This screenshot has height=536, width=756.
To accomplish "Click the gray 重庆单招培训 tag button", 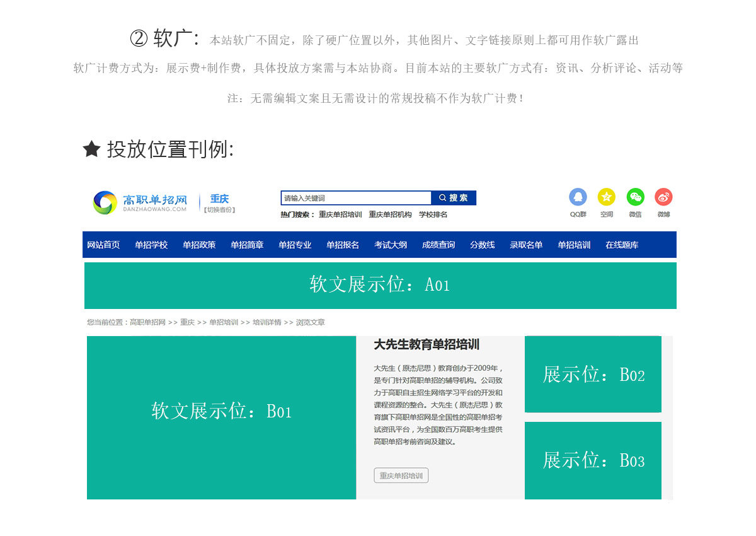I will pos(401,475).
